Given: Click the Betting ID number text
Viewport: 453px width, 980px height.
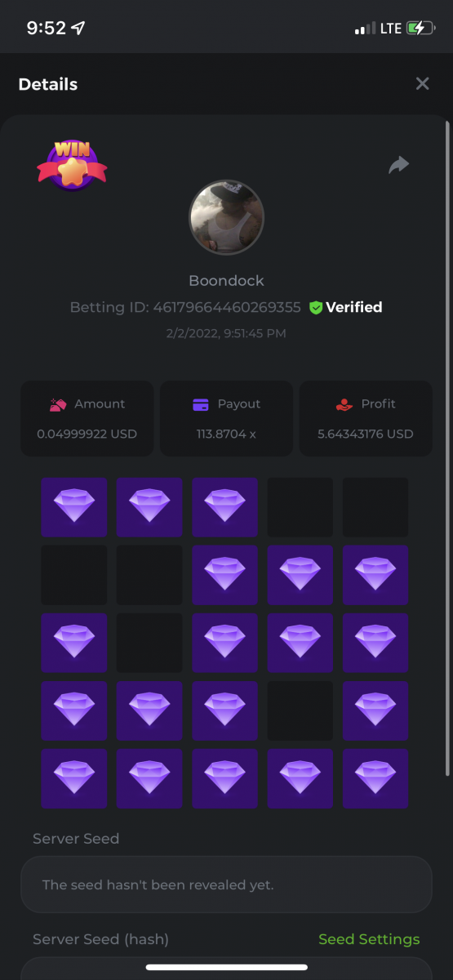Looking at the screenshot, I should [227, 308].
